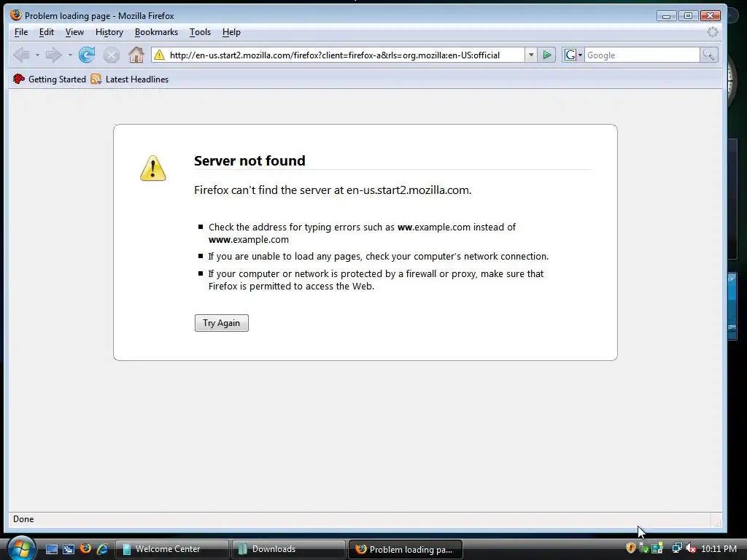Open the Edit menu
This screenshot has height=560, width=747.
click(46, 32)
